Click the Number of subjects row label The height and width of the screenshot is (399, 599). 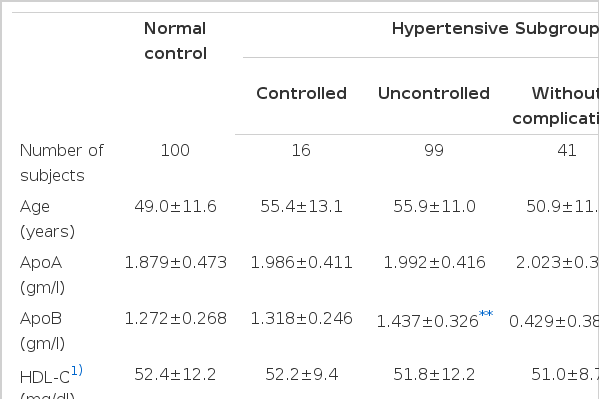click(62, 163)
